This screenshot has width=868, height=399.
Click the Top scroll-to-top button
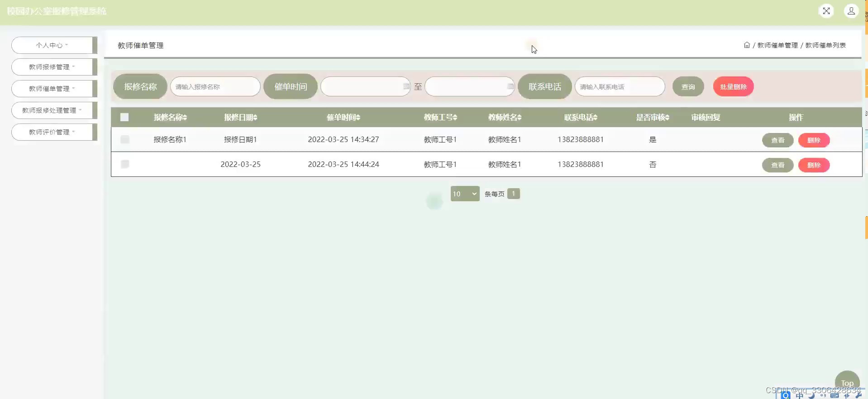[847, 383]
